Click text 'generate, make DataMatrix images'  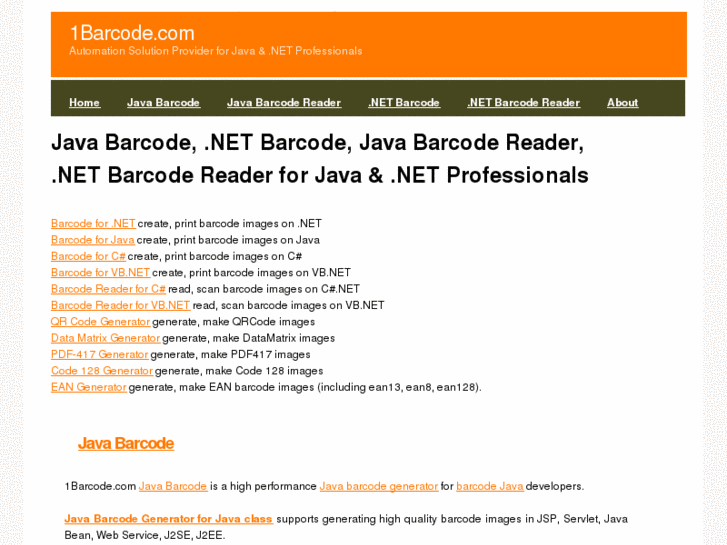click(249, 338)
